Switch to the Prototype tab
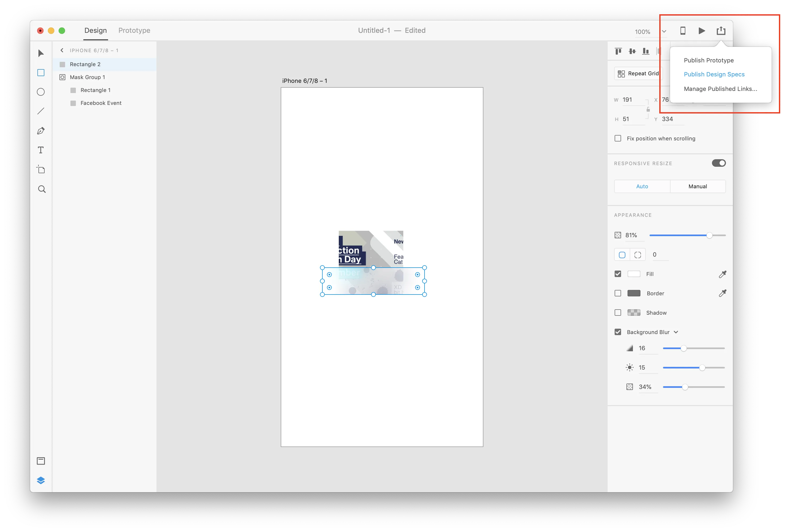 pos(134,31)
